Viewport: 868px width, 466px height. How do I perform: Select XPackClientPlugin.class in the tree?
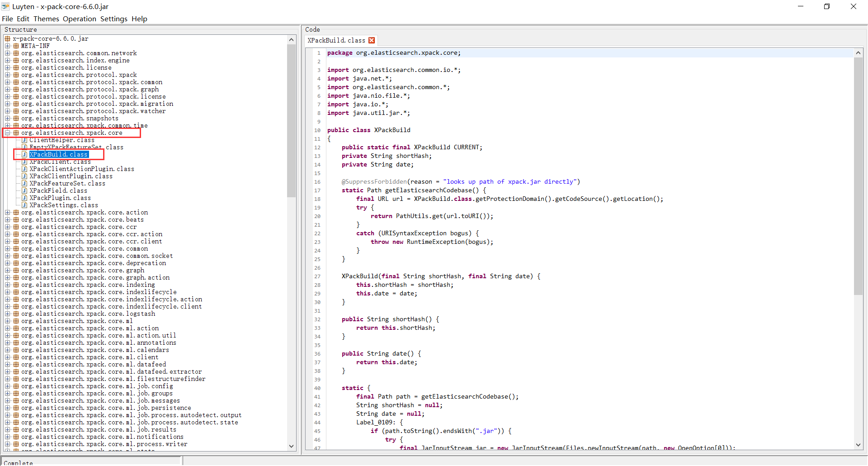tap(71, 176)
